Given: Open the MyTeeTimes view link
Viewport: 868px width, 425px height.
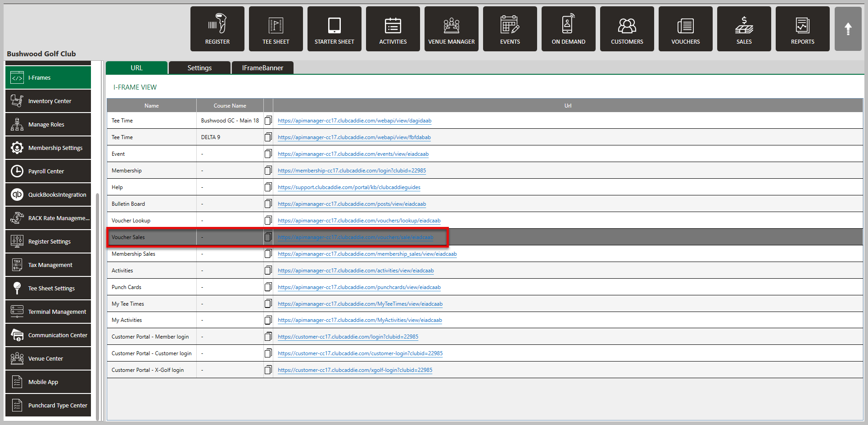Looking at the screenshot, I should [x=360, y=304].
